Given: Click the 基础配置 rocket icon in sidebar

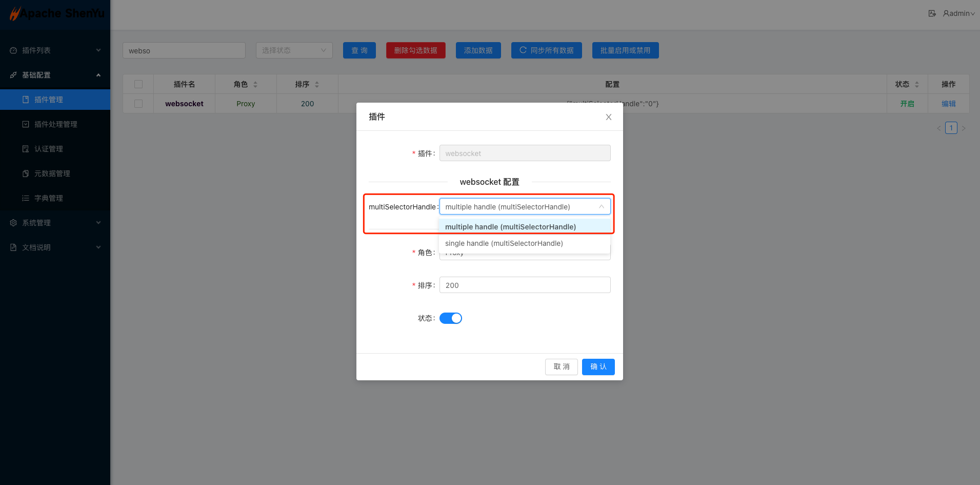Looking at the screenshot, I should click(x=13, y=74).
